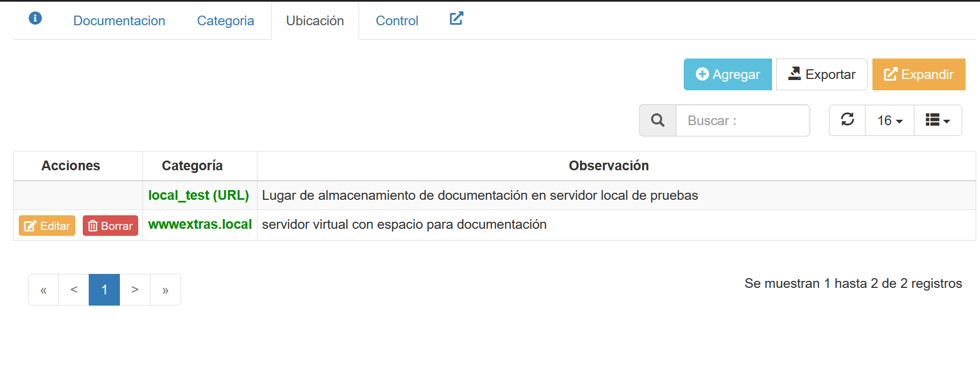The image size is (980, 384).
Task: Switch to the Documentacion tab
Action: (119, 21)
